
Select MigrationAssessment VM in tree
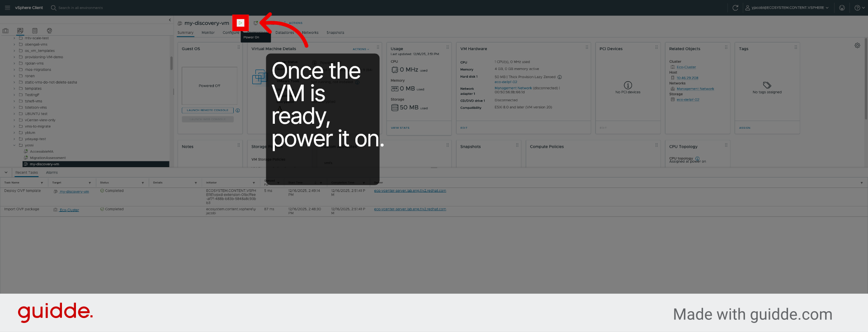coord(48,158)
